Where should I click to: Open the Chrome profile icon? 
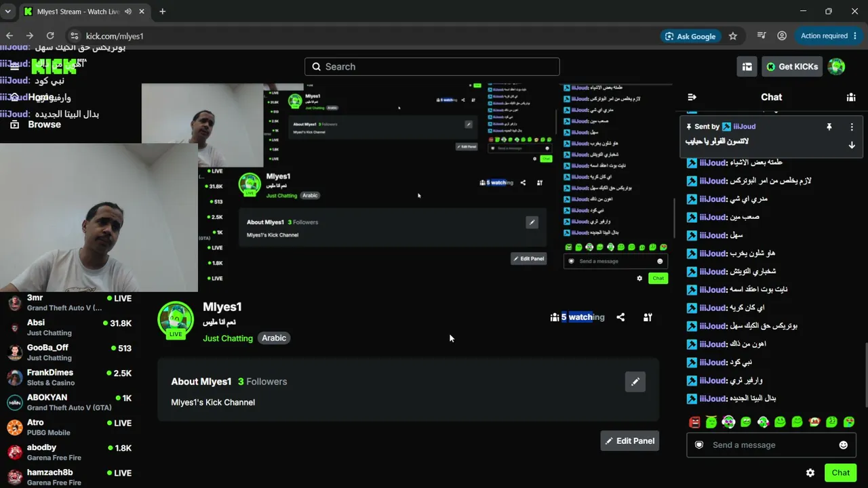pos(782,36)
